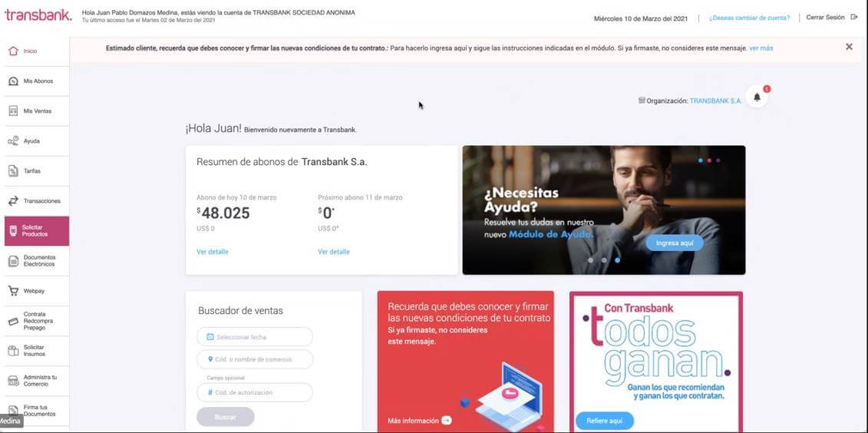Click the Ingresa aquí button
868x433 pixels.
pos(675,243)
